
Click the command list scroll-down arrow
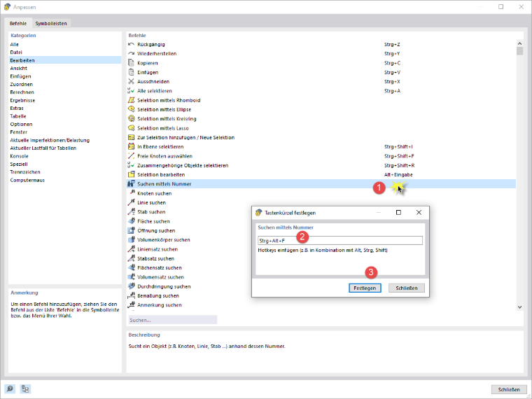[x=519, y=307]
